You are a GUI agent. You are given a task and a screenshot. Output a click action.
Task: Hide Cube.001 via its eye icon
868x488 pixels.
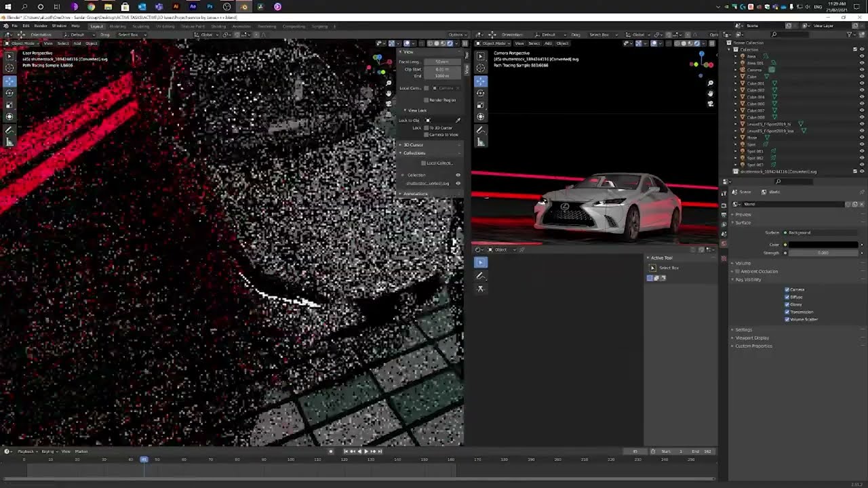862,83
